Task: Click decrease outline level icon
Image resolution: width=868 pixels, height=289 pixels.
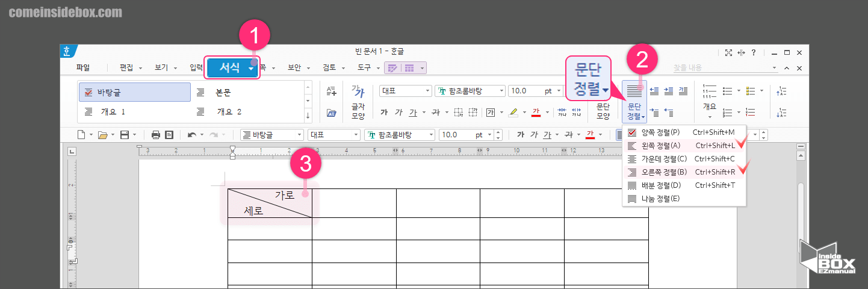Action: [781, 113]
